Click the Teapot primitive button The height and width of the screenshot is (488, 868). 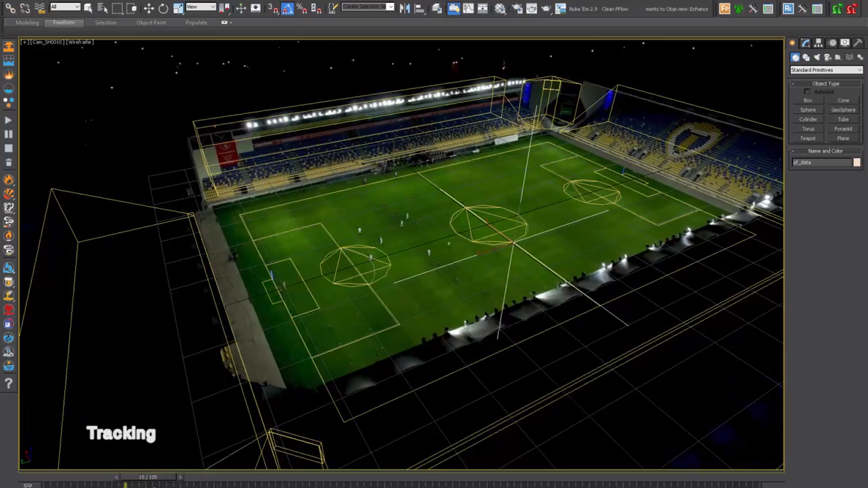click(x=808, y=138)
